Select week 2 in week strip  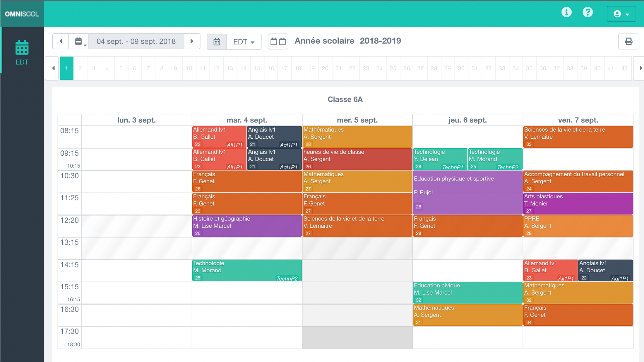(80, 68)
